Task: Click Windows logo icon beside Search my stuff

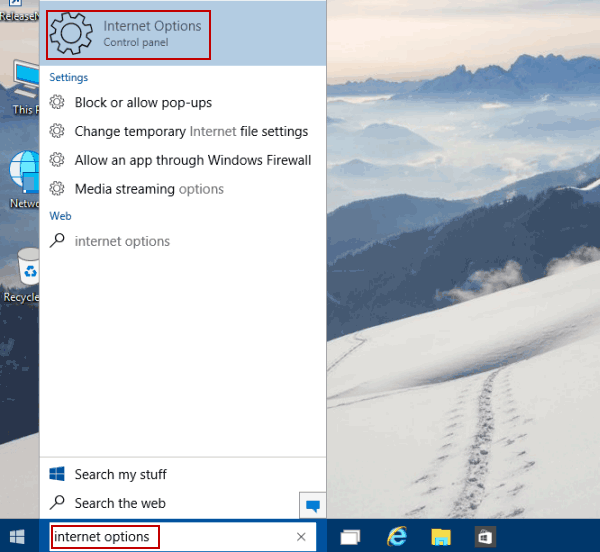Action: [57, 474]
